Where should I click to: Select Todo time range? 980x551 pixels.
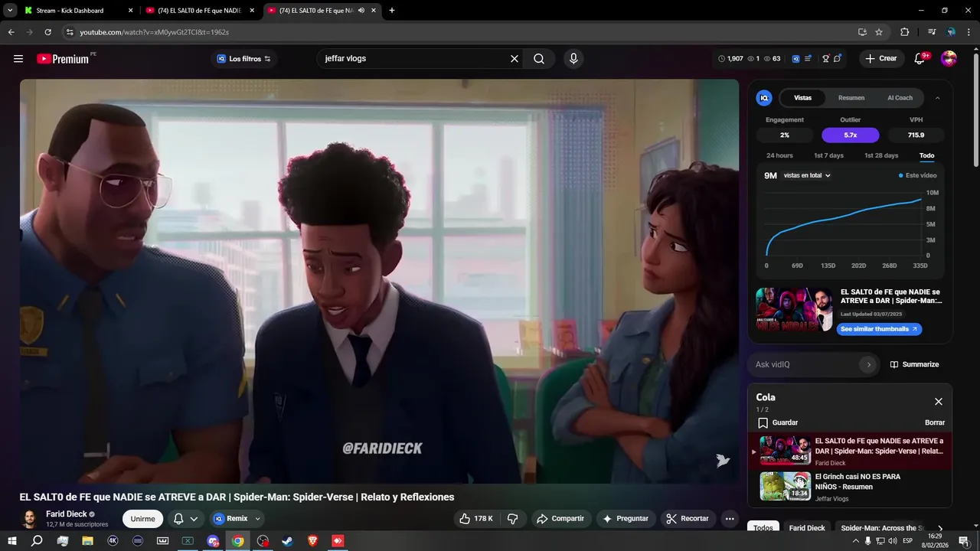[926, 155]
